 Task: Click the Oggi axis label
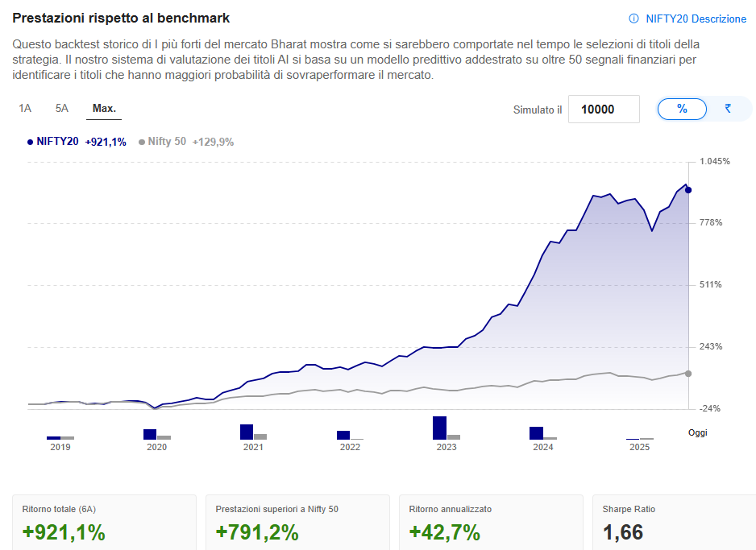[698, 432]
